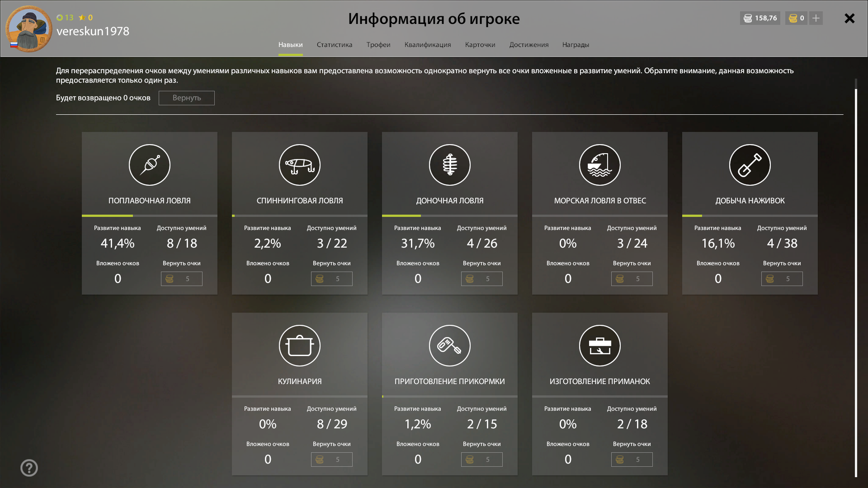Click refund points button under Кулинария
868x488 pixels.
coord(331,460)
